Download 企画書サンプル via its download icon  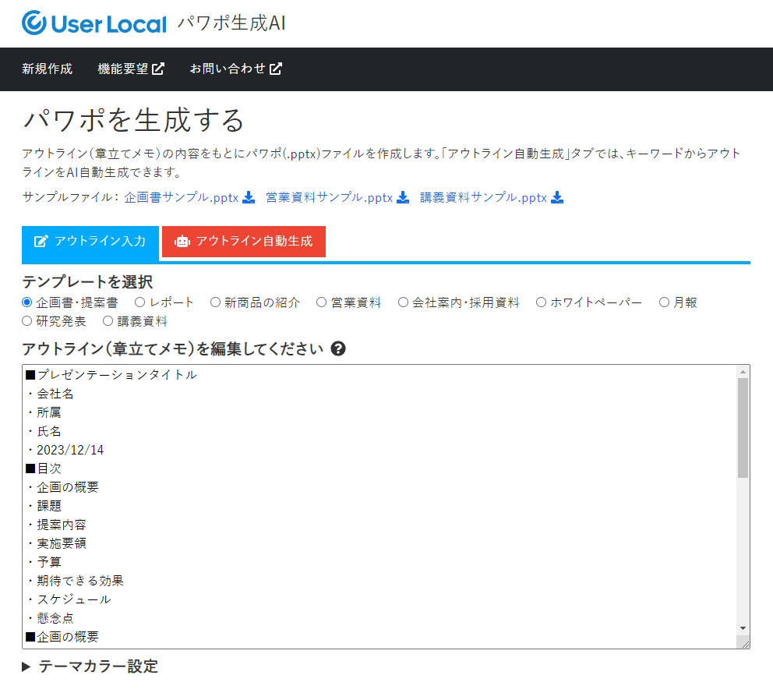(x=249, y=198)
